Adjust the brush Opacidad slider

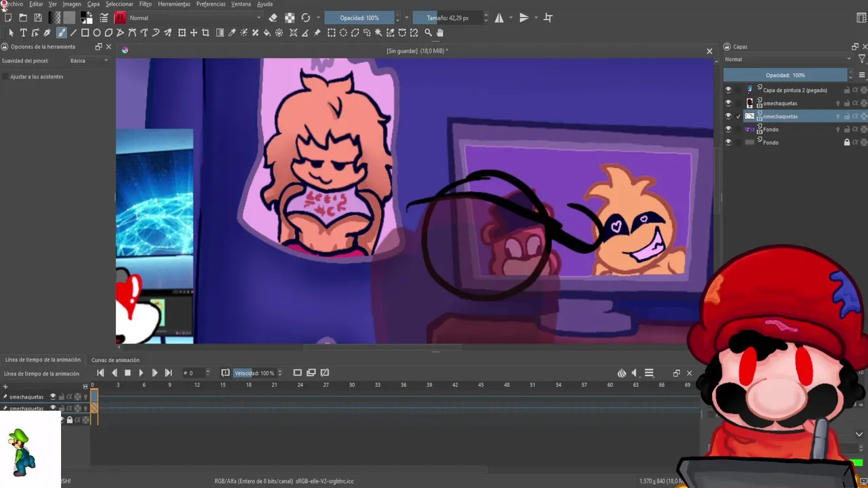pyautogui.click(x=359, y=18)
